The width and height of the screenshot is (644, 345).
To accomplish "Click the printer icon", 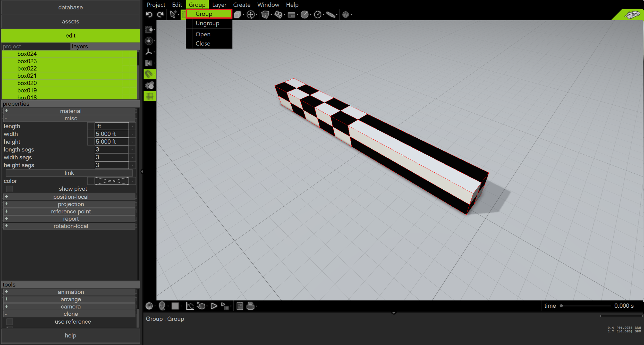I will coord(250,306).
